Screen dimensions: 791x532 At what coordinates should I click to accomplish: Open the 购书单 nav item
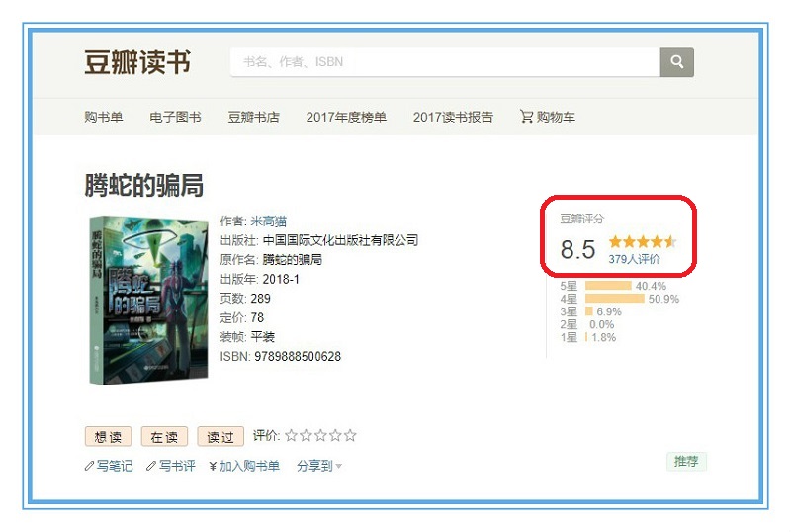[104, 117]
